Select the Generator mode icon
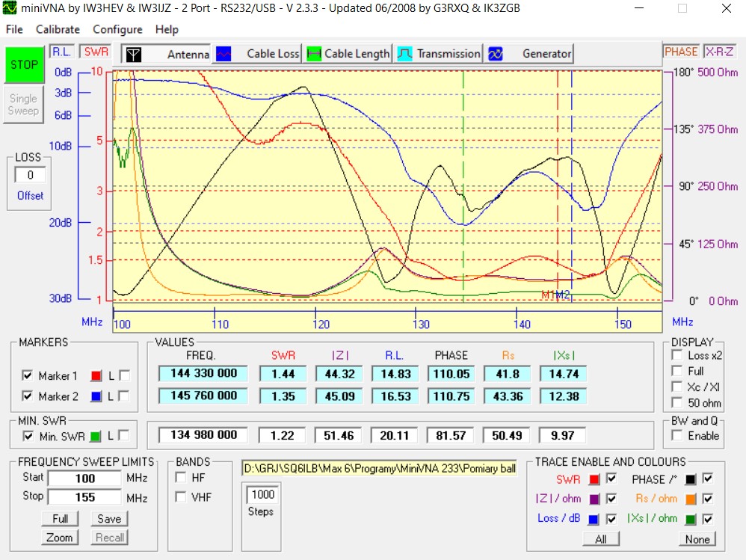This screenshot has height=560, width=746. (495, 54)
